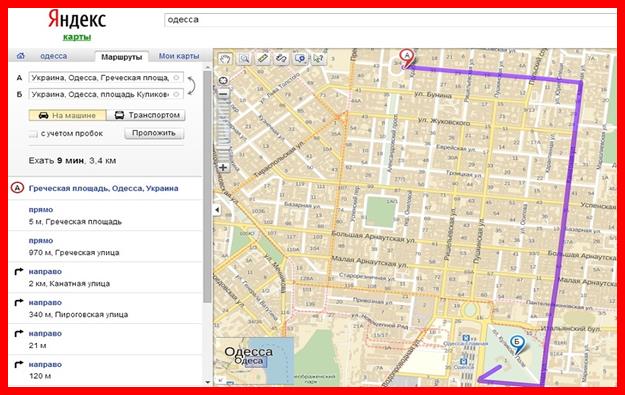Image resolution: width=625 pixels, height=395 pixels.
Task: Focus the point Б address field
Action: [106, 94]
